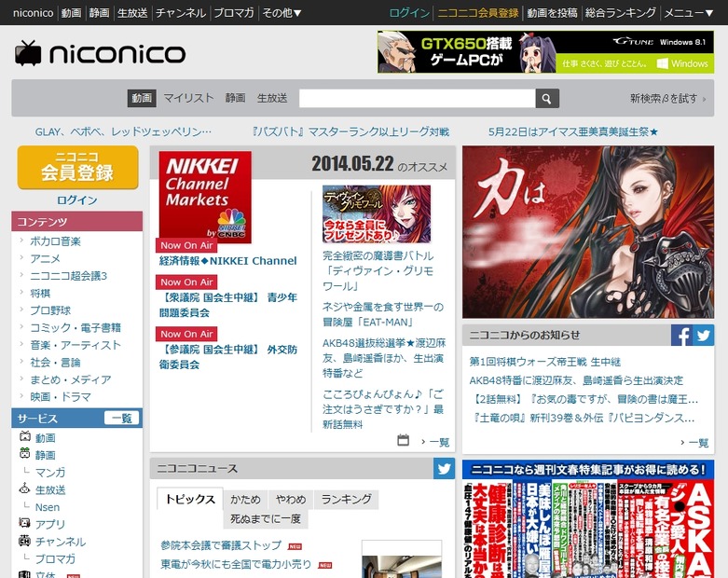Open news item 参院本会議で審議ストップ
The width and height of the screenshot is (728, 578).
click(221, 545)
